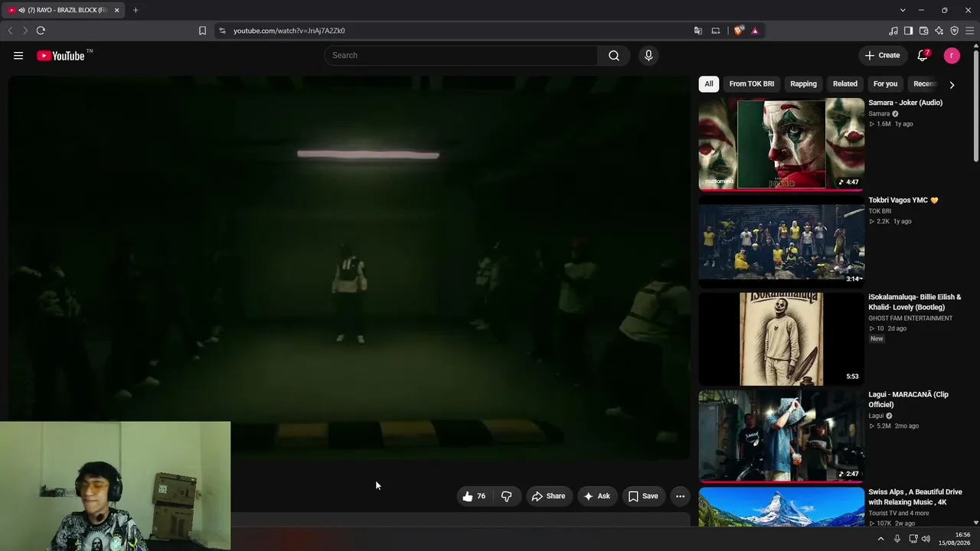980x551 pixels.
Task: Select the From TOK BRI chip
Action: [752, 84]
